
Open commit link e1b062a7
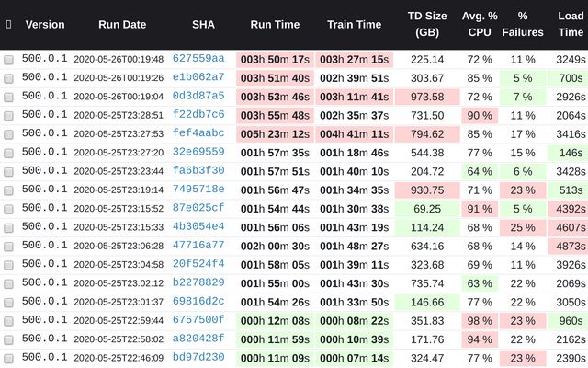tap(198, 78)
